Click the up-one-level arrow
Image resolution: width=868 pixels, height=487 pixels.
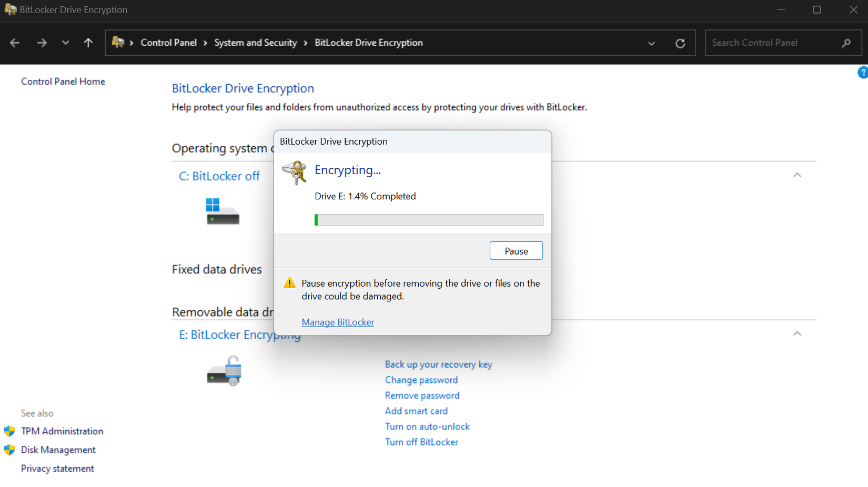(x=88, y=43)
